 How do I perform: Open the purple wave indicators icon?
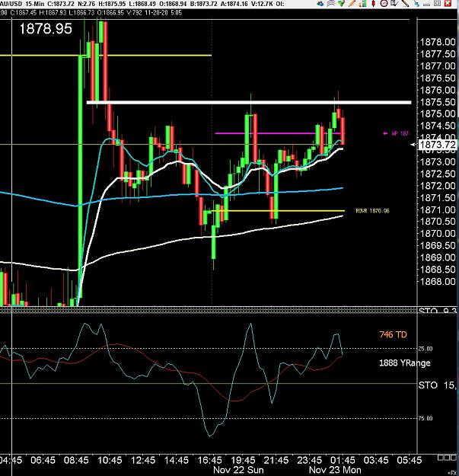(330, 4)
